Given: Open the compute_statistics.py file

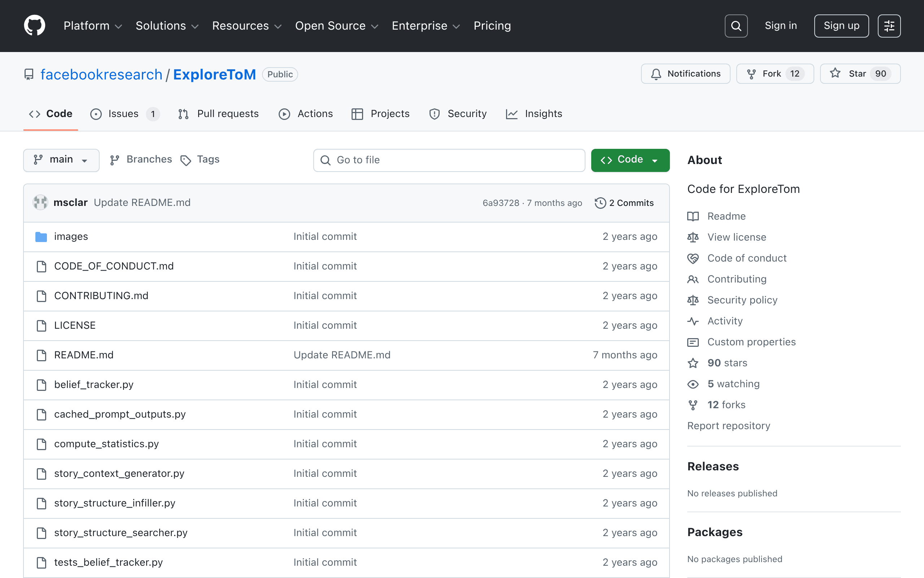Looking at the screenshot, I should click(106, 444).
